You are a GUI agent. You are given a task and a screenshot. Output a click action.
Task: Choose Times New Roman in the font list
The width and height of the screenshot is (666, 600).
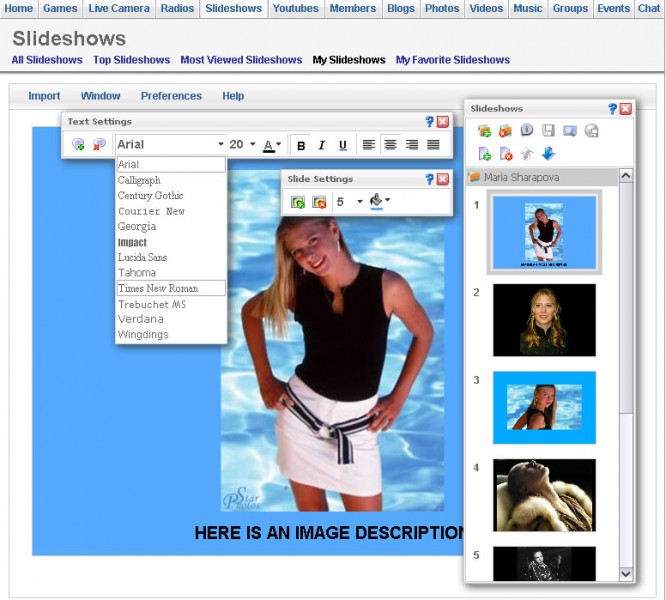[x=171, y=288]
